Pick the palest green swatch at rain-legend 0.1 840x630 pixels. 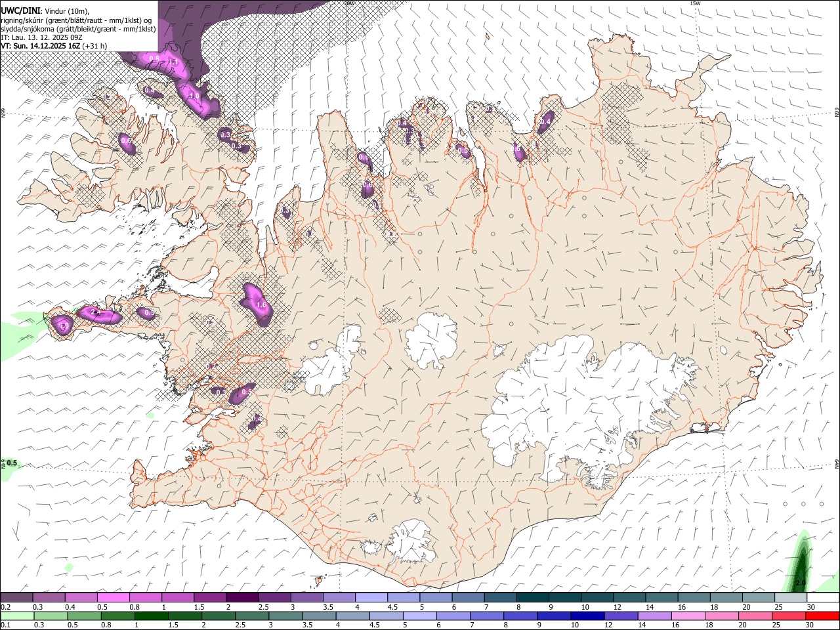[17, 616]
